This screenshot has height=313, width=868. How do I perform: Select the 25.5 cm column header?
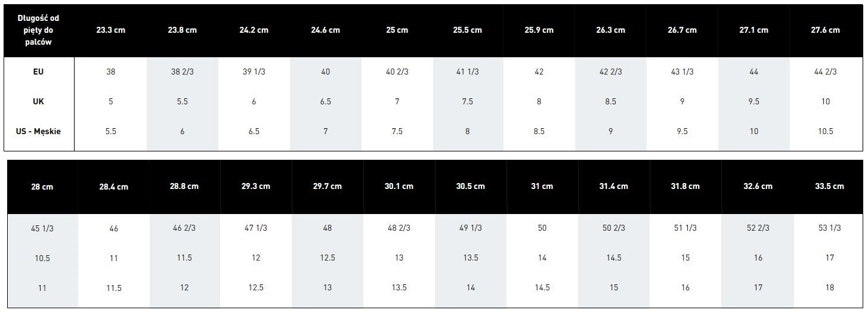point(467,30)
